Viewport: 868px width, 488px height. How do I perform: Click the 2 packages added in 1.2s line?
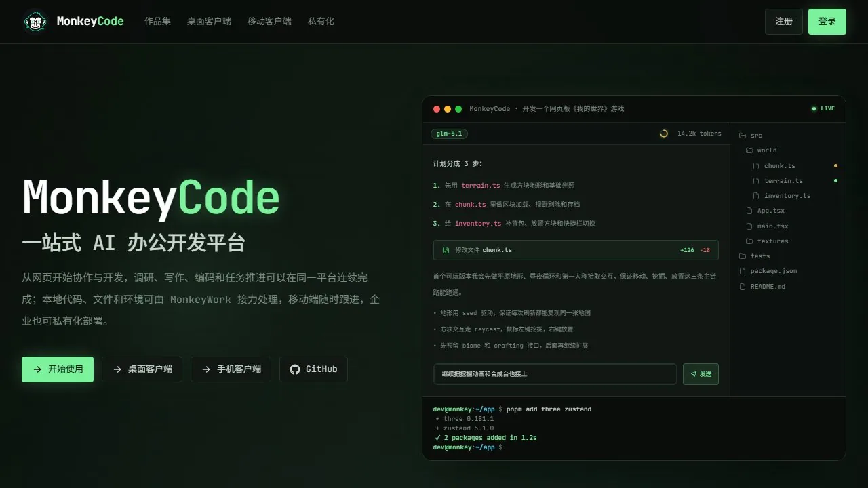pyautogui.click(x=486, y=438)
